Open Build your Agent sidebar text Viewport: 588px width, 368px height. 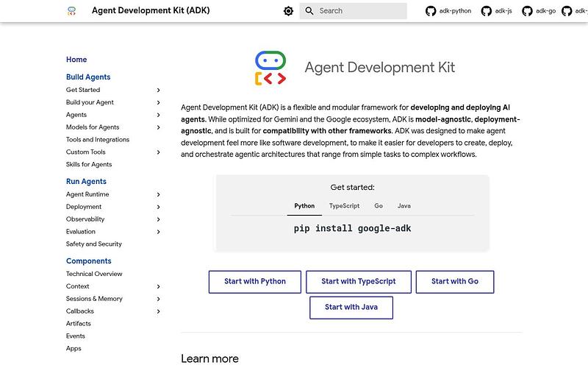[90, 102]
